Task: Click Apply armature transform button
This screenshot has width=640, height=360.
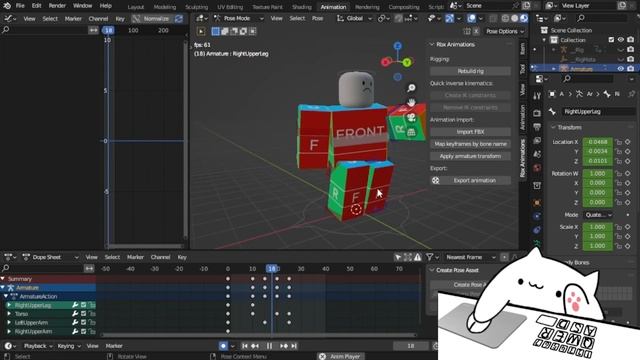Action: coord(470,156)
